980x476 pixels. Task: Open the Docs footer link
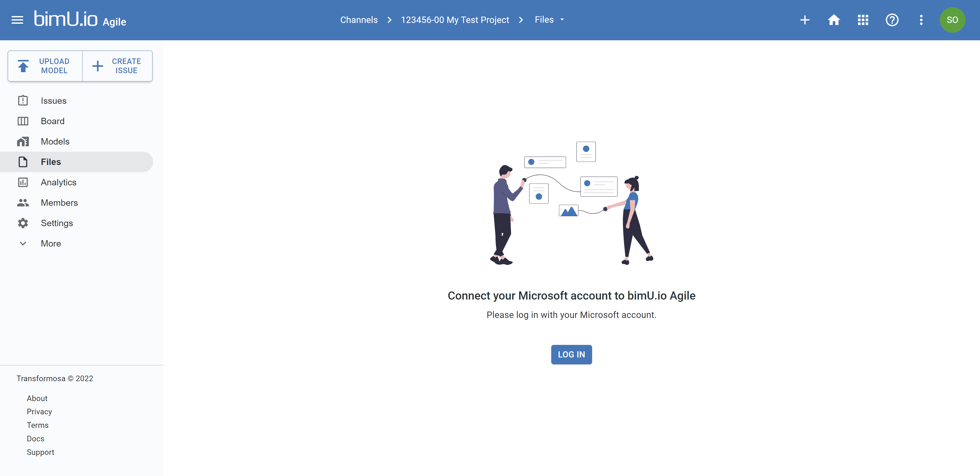point(35,438)
